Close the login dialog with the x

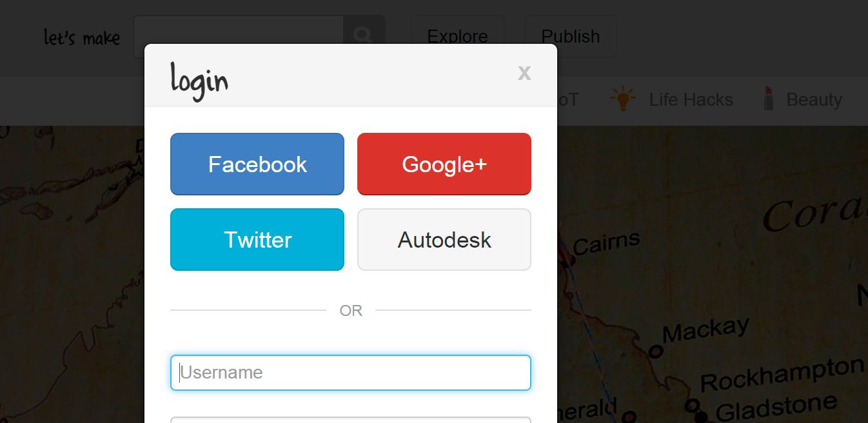point(524,72)
